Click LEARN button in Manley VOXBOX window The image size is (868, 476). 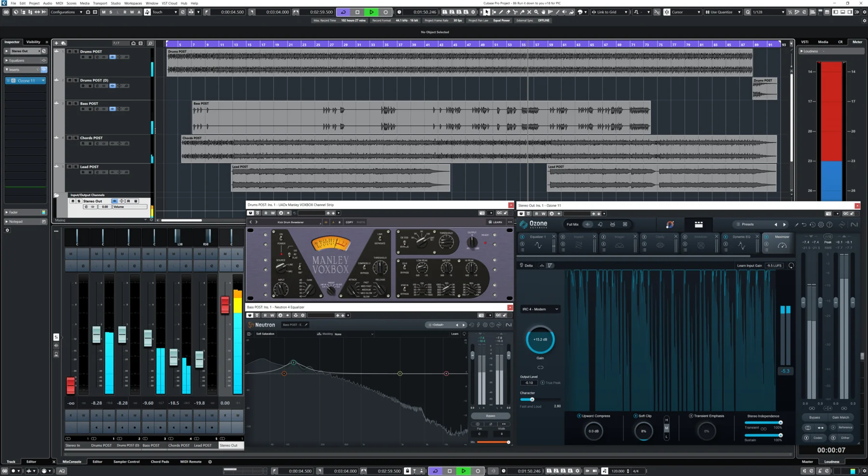[x=495, y=222]
